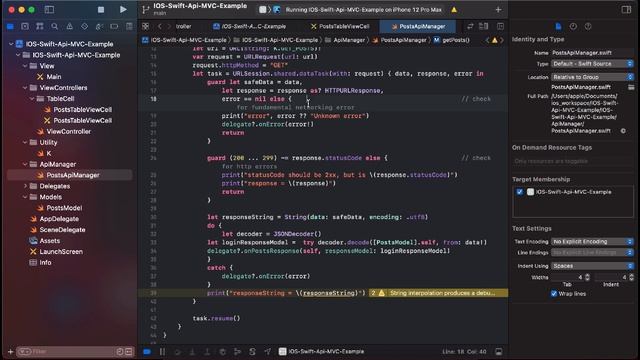Open the editor layout options button
This screenshot has height=360, width=640.
coord(484,26)
